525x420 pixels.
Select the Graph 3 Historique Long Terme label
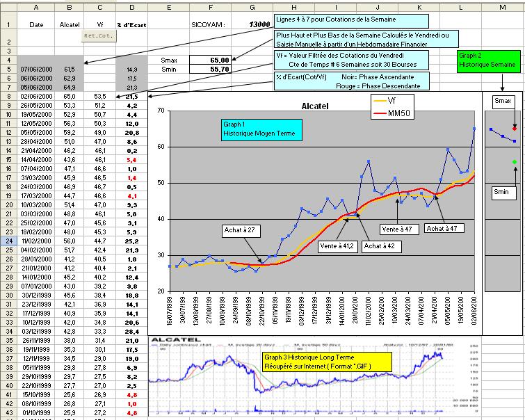click(327, 362)
